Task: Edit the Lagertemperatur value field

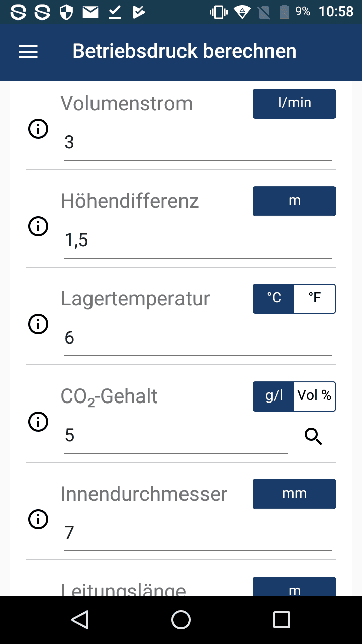Action: 198,338
